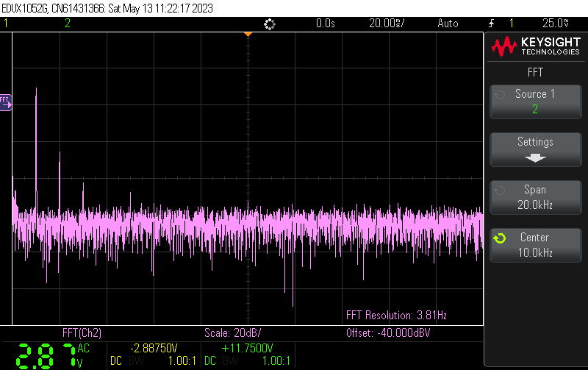Click the run status spinner icon
Image resolution: width=588 pixels, height=370 pixels.
coord(270,24)
